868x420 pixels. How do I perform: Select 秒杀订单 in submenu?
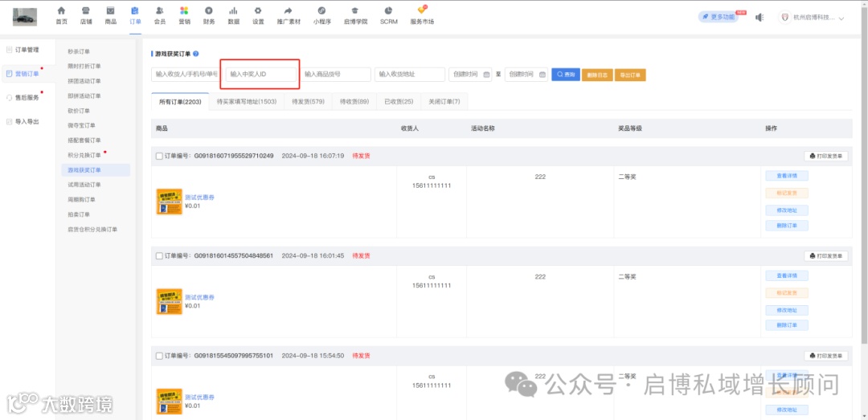coord(79,51)
